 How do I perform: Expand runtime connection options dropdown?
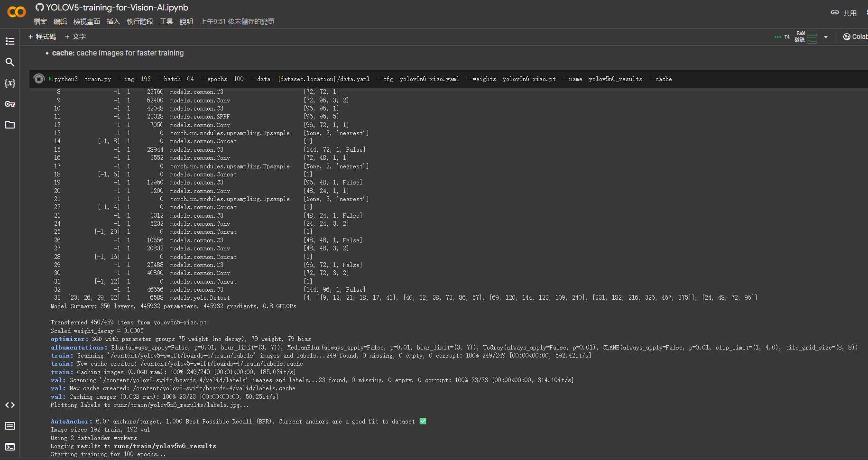click(x=826, y=37)
